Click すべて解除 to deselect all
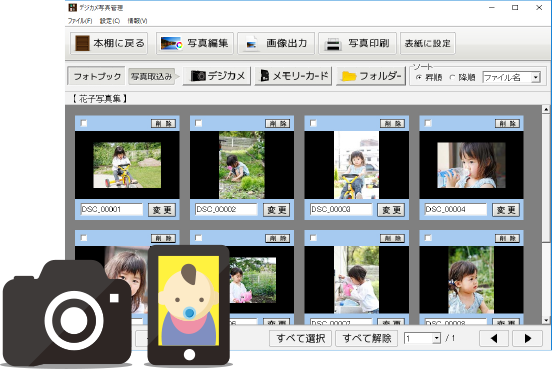This screenshot has width=555, height=375. tap(367, 338)
